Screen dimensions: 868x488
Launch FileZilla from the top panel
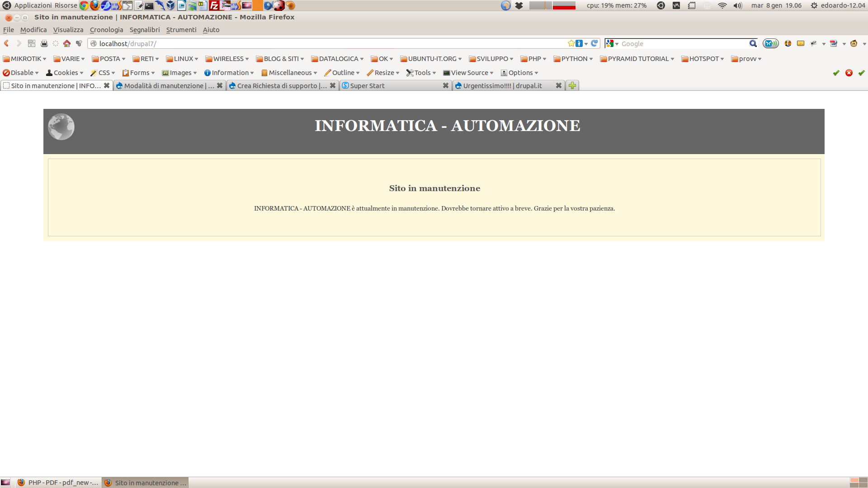pyautogui.click(x=214, y=5)
